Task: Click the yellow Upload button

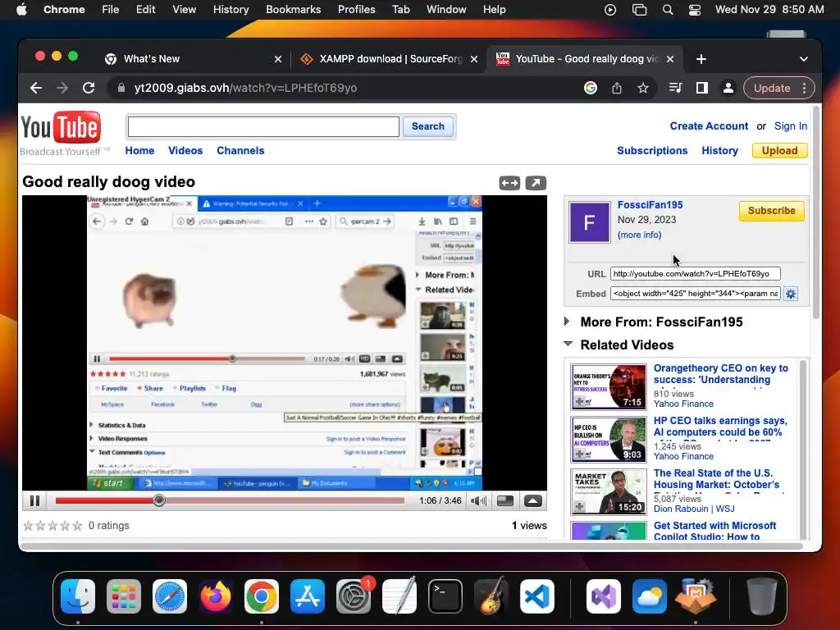Action: (779, 151)
